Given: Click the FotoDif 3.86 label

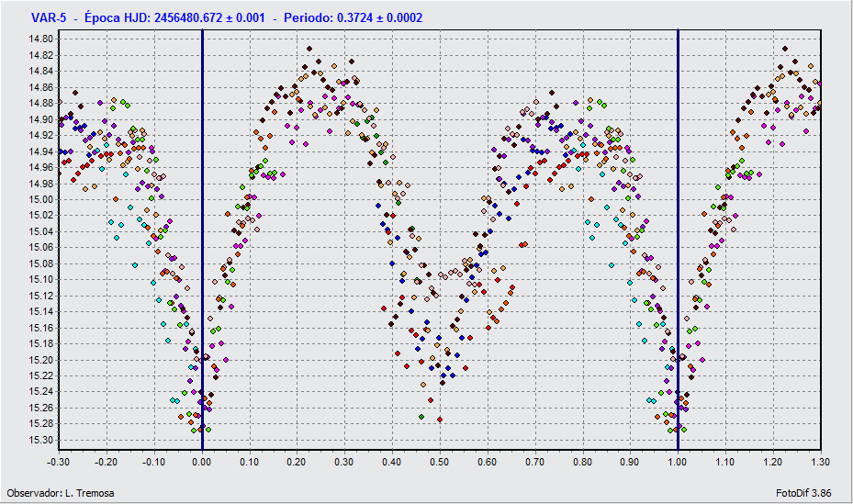Looking at the screenshot, I should point(803,493).
